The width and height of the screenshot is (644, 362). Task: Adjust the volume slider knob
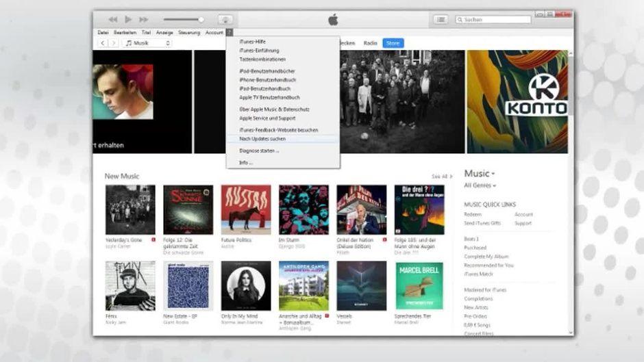(x=201, y=19)
